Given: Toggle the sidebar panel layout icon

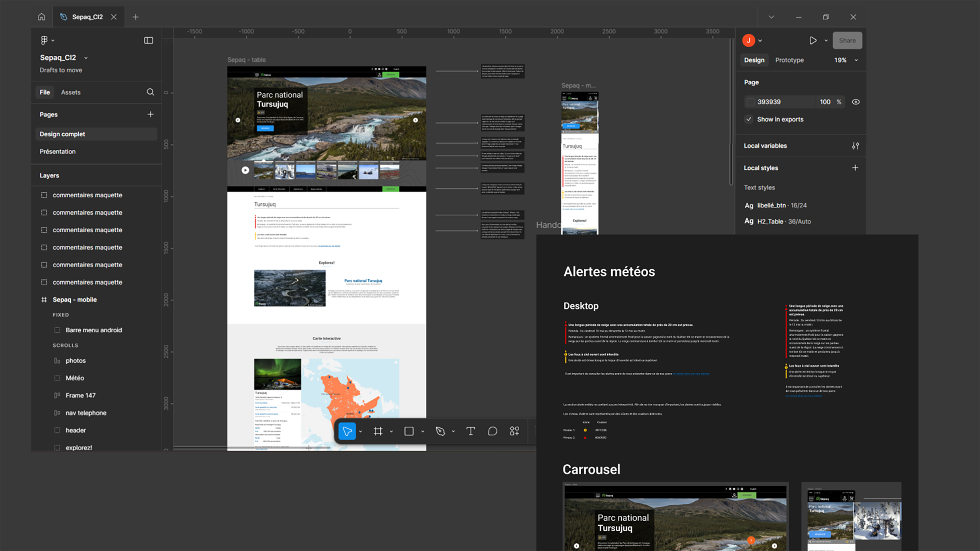Looking at the screenshot, I should pyautogui.click(x=148, y=40).
